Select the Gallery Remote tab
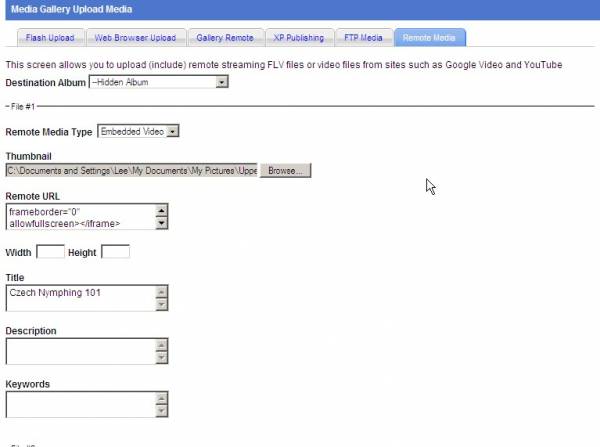Screen dimensions: 600x447 click(226, 38)
